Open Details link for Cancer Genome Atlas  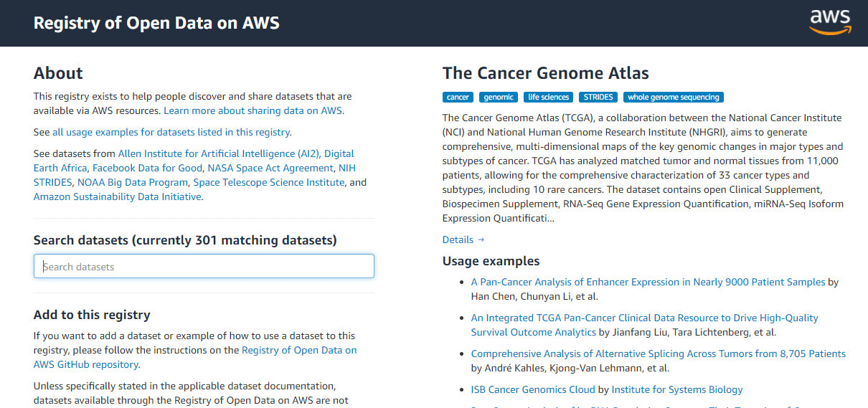(x=463, y=239)
